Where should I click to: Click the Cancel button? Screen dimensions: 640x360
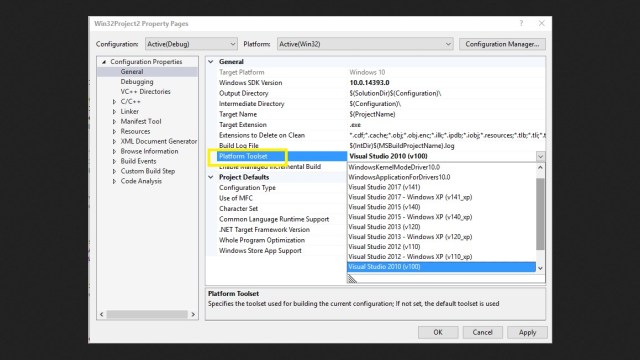pos(482,332)
